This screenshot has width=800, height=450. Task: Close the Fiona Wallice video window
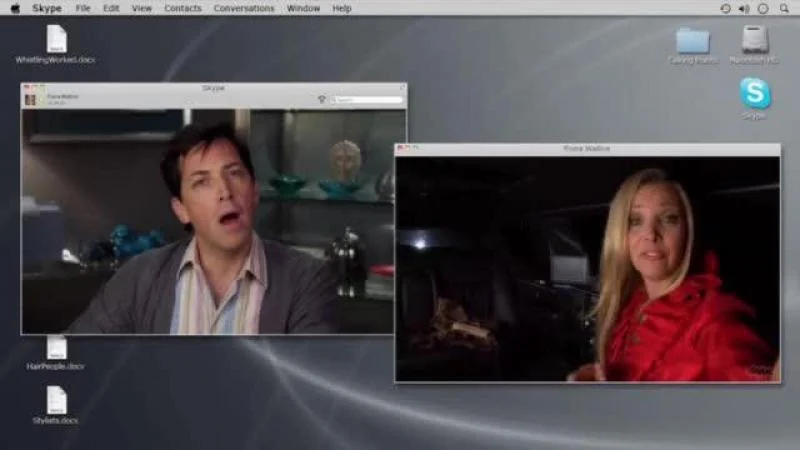pyautogui.click(x=400, y=148)
